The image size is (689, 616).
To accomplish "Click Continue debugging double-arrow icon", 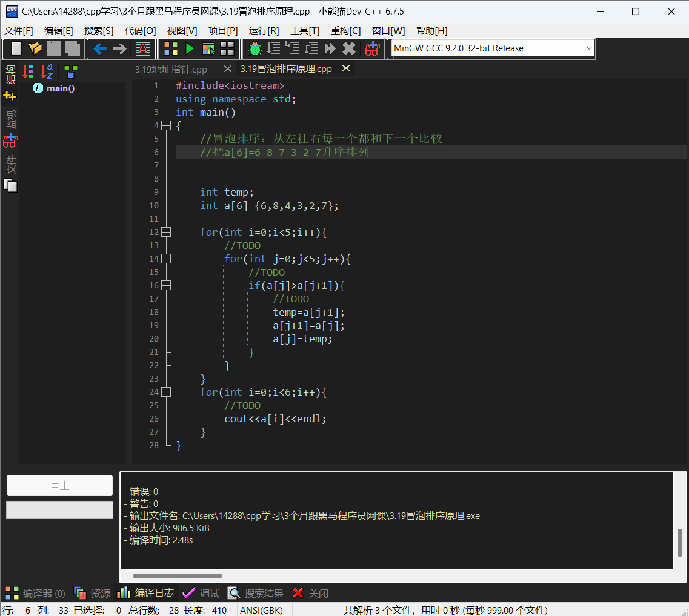I will (330, 48).
